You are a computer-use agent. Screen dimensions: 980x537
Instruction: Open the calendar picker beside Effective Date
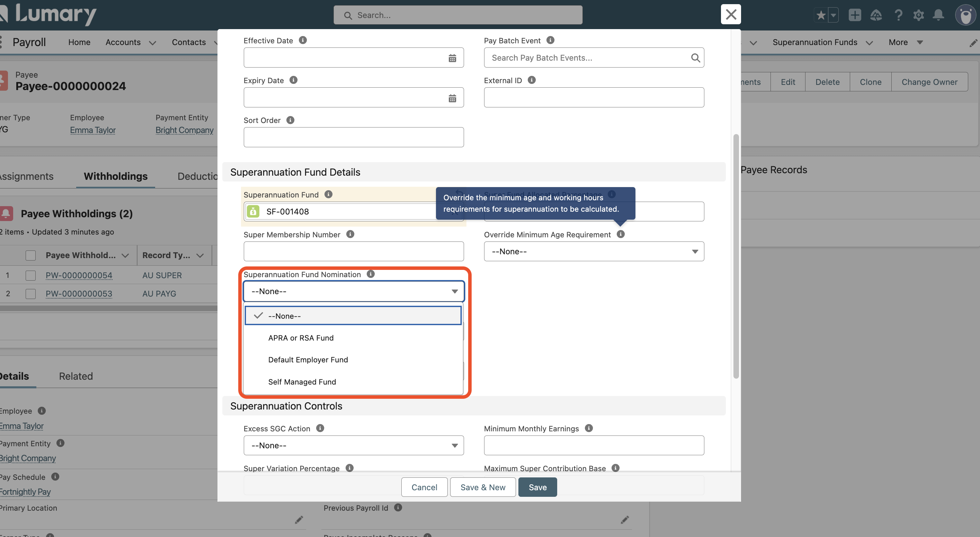click(x=452, y=58)
